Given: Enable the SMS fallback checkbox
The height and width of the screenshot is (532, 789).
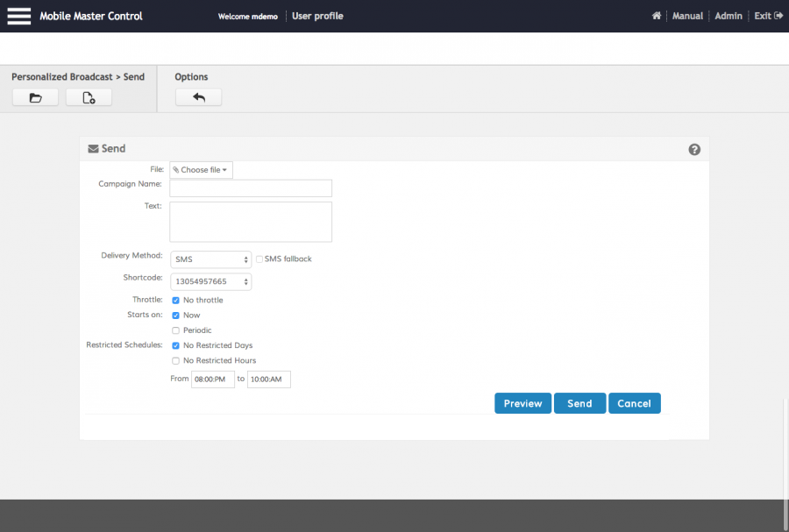Looking at the screenshot, I should pos(259,259).
